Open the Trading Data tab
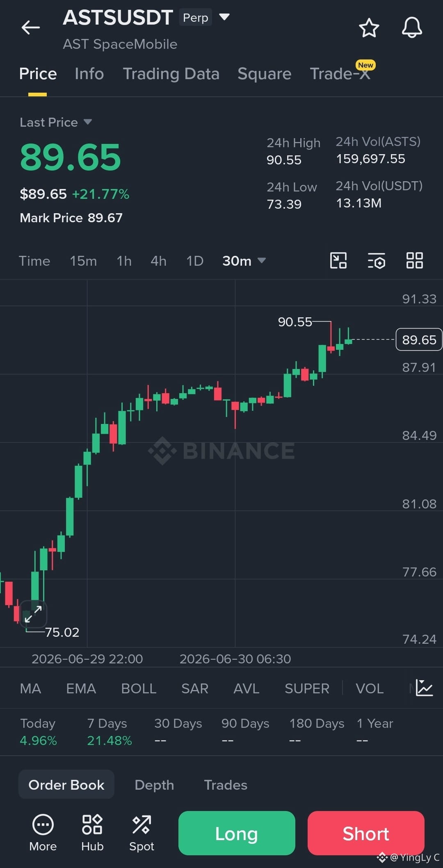 pyautogui.click(x=171, y=74)
